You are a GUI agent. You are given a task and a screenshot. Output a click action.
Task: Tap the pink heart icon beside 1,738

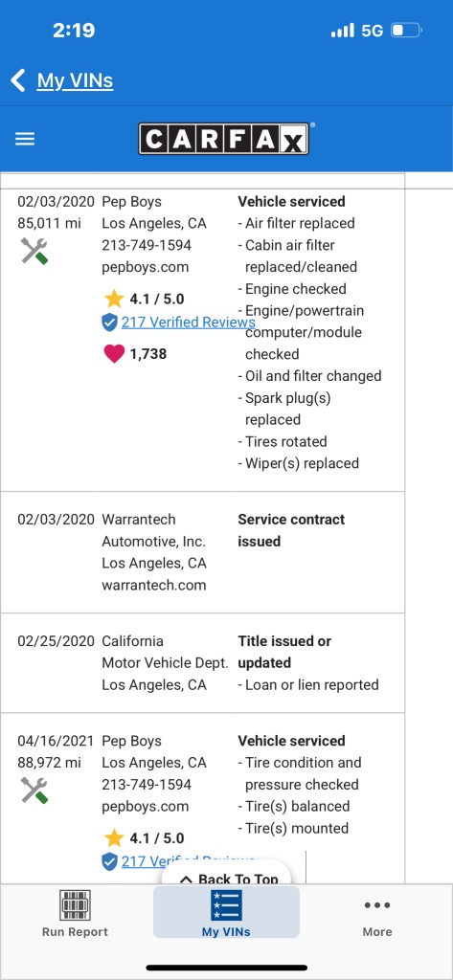coord(114,354)
